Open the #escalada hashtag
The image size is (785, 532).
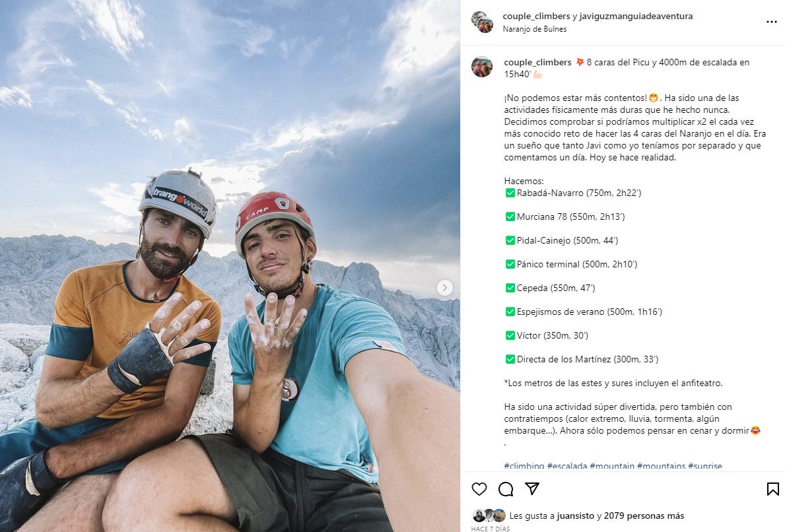pos(566,466)
